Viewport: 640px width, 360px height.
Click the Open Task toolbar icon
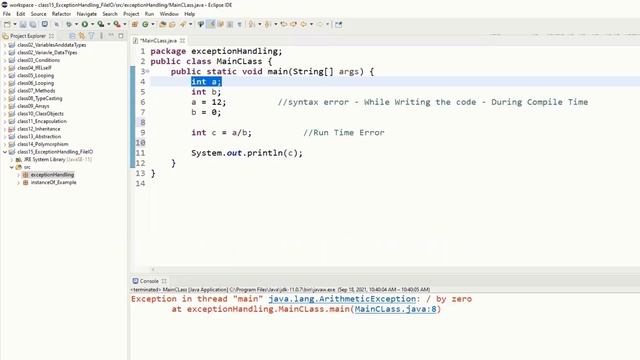[x=172, y=24]
